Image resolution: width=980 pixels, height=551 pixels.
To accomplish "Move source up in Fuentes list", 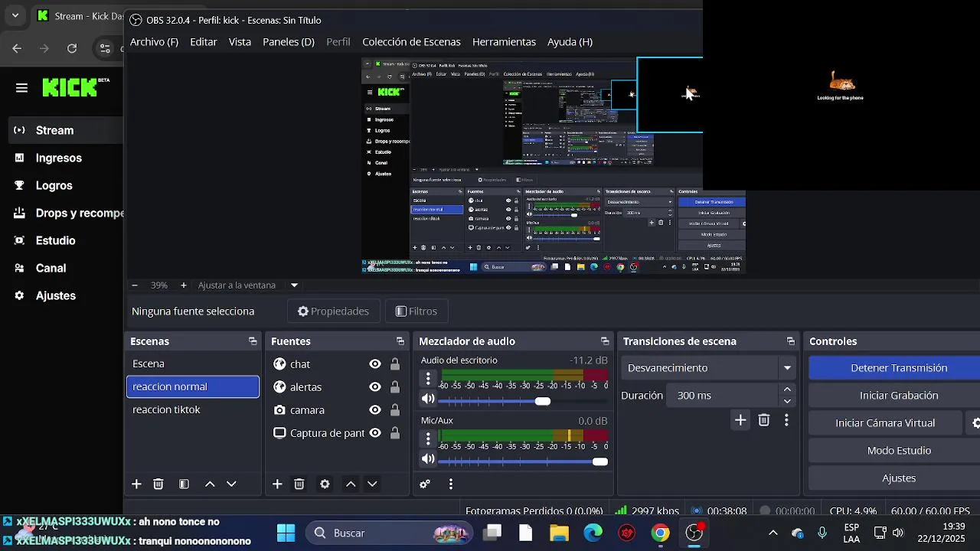I will point(351,484).
